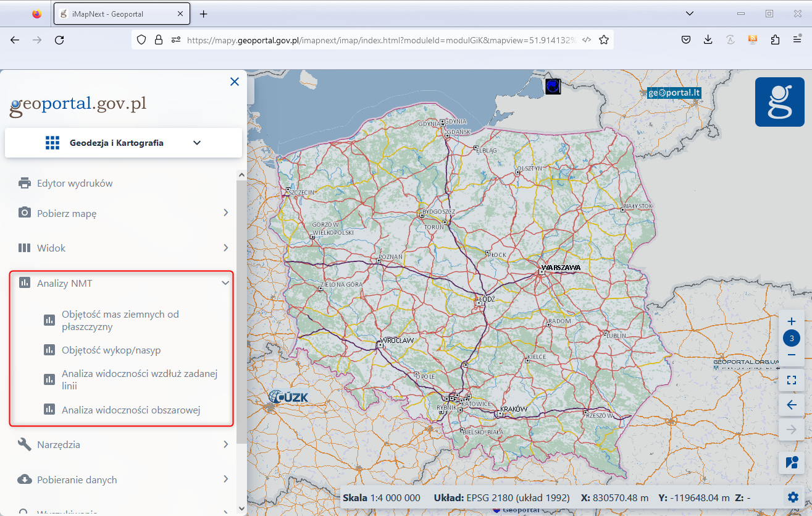Click the blue geoportal logo button

point(779,102)
